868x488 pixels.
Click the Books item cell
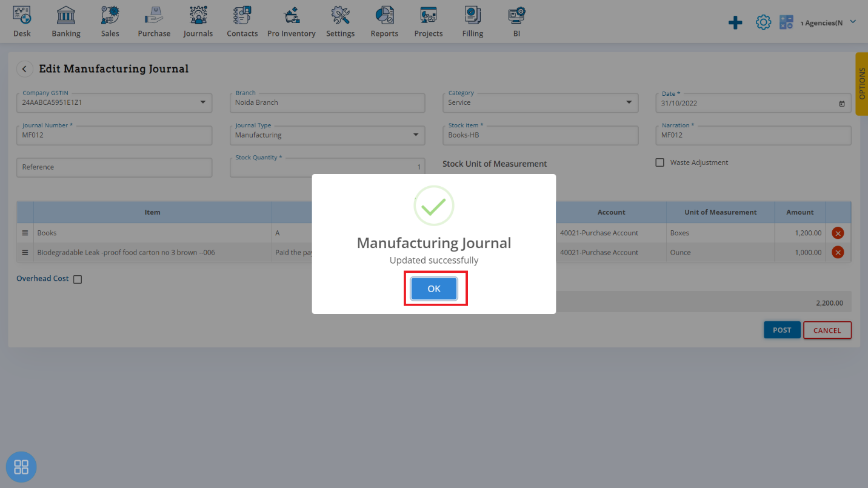pyautogui.click(x=152, y=233)
